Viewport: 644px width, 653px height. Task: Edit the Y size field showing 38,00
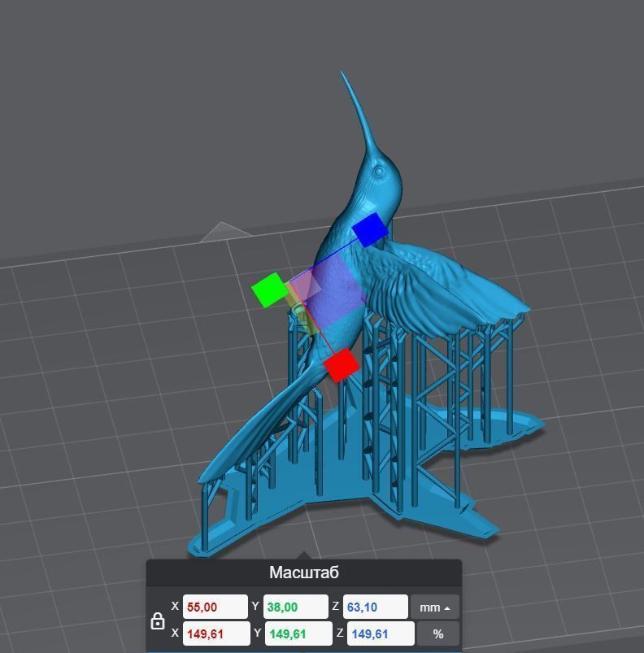click(295, 607)
